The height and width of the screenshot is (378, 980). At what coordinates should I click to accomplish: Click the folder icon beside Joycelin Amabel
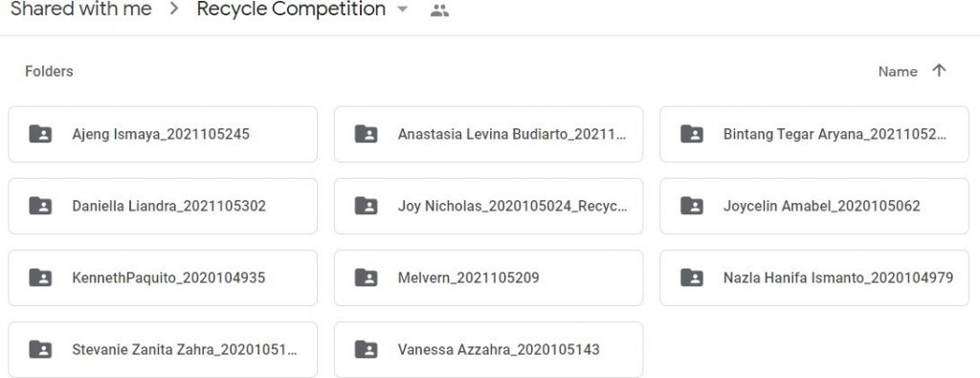tap(692, 206)
